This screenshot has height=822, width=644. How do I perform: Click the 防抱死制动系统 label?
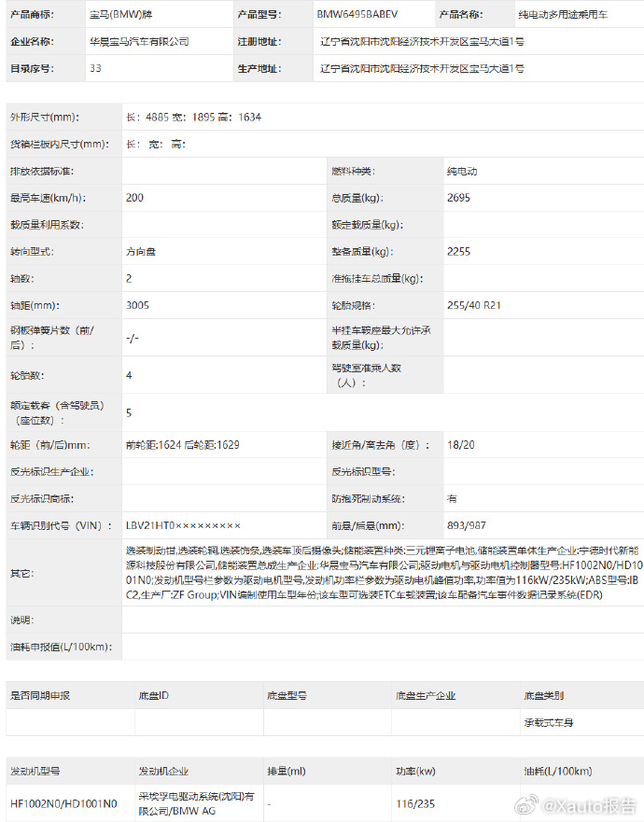tap(368, 498)
